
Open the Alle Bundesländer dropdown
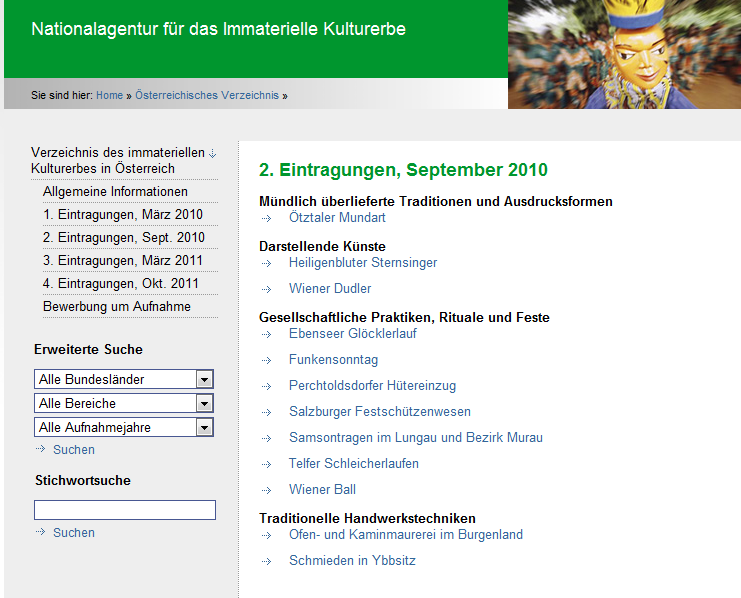pyautogui.click(x=204, y=380)
